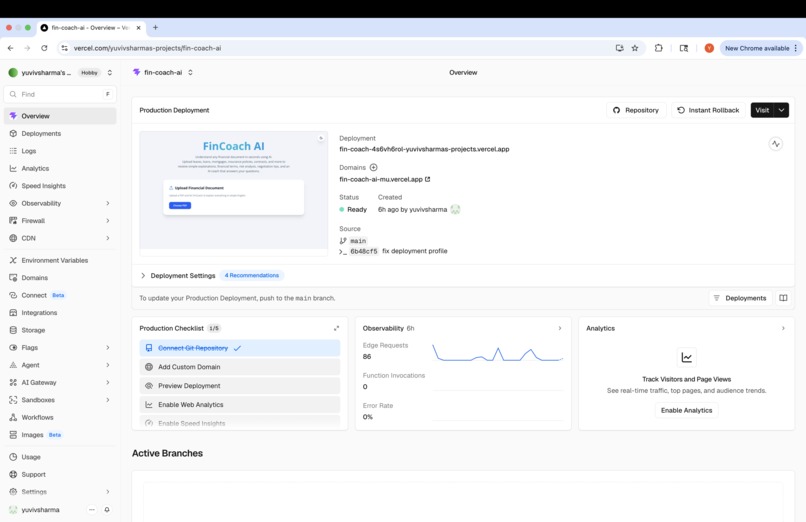806x522 pixels.
Task: Select Enable Web Analytics checklist item
Action: click(240, 405)
